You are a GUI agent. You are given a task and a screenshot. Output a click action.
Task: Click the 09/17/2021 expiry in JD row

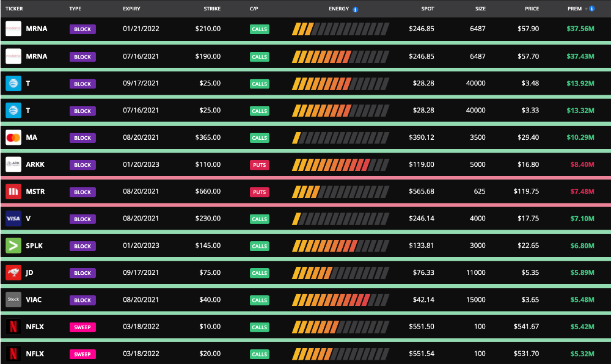coord(141,272)
